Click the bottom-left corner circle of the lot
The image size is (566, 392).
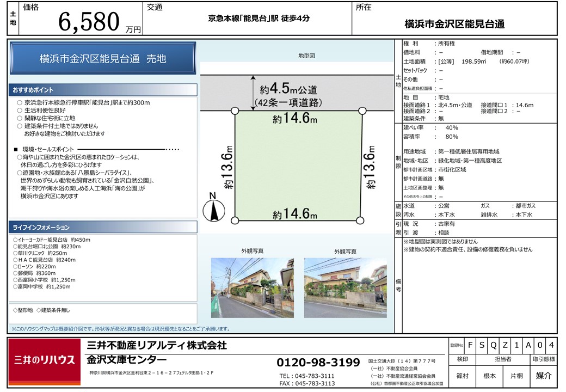(235, 220)
